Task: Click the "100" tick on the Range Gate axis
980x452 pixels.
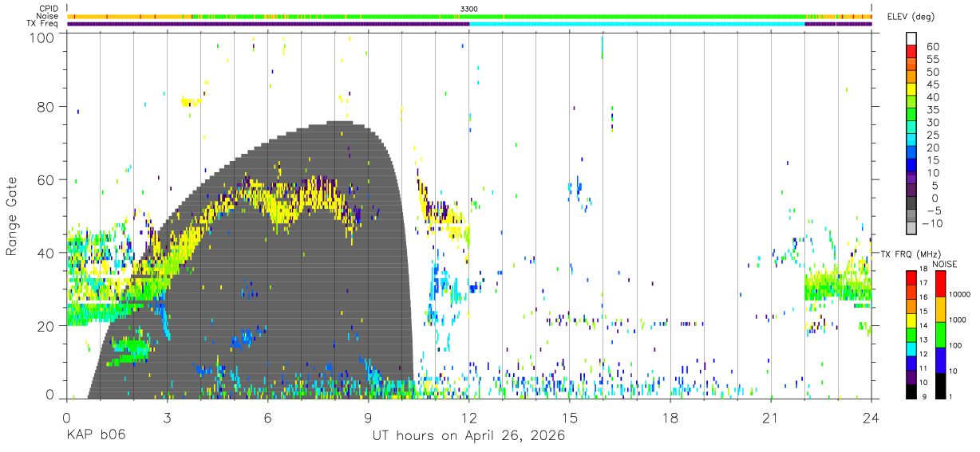Action: (43, 38)
